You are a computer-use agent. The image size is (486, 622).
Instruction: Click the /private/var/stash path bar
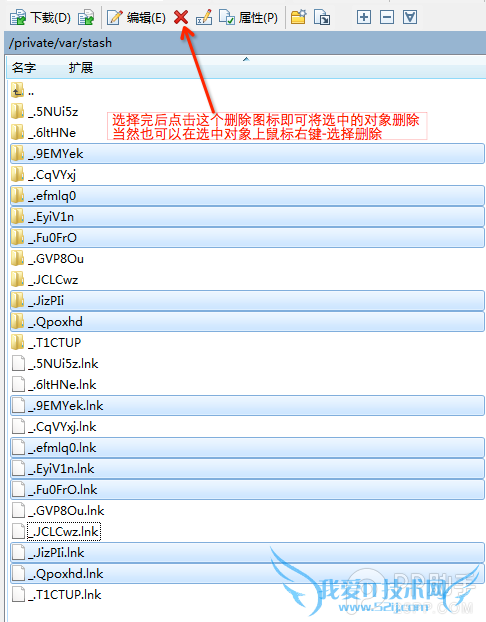click(x=245, y=43)
